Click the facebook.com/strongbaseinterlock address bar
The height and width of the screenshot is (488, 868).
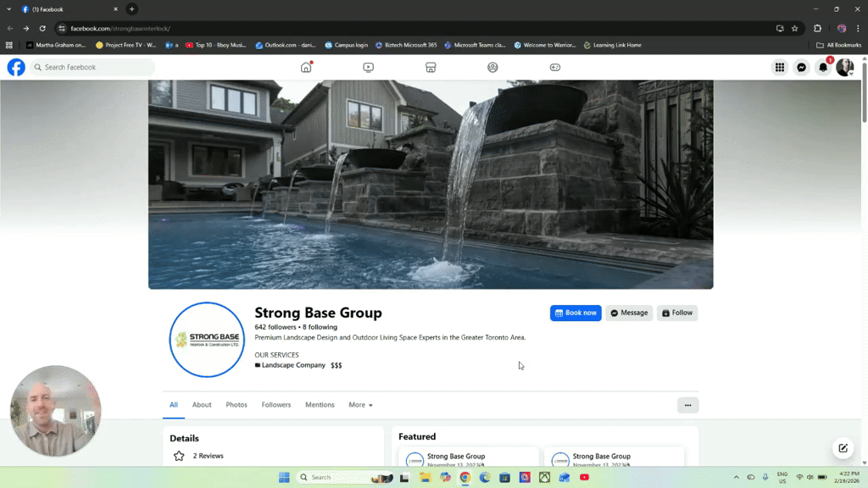[x=120, y=28]
